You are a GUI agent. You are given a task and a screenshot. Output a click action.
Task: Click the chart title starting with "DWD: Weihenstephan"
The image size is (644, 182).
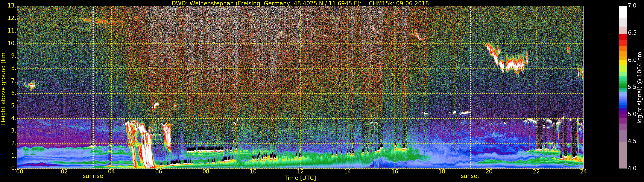tap(300, 3)
